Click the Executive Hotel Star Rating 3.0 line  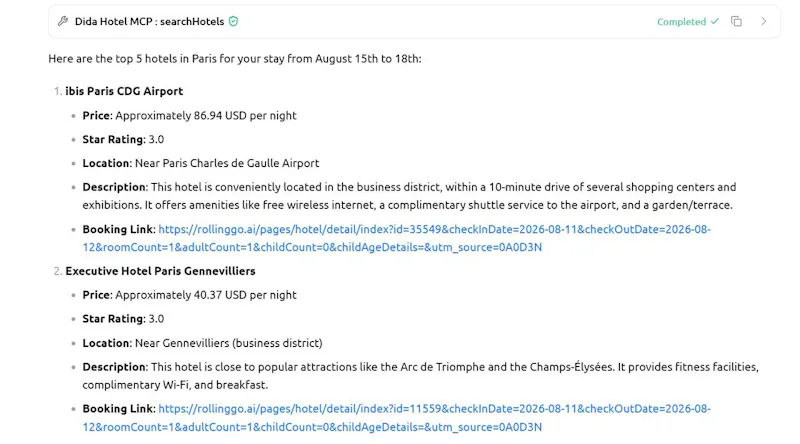point(123,319)
